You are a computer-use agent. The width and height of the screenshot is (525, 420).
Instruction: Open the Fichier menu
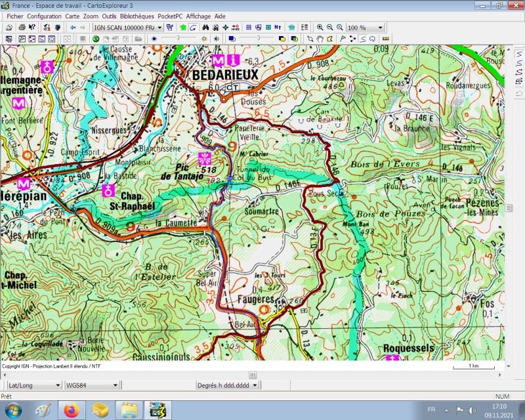pos(15,16)
